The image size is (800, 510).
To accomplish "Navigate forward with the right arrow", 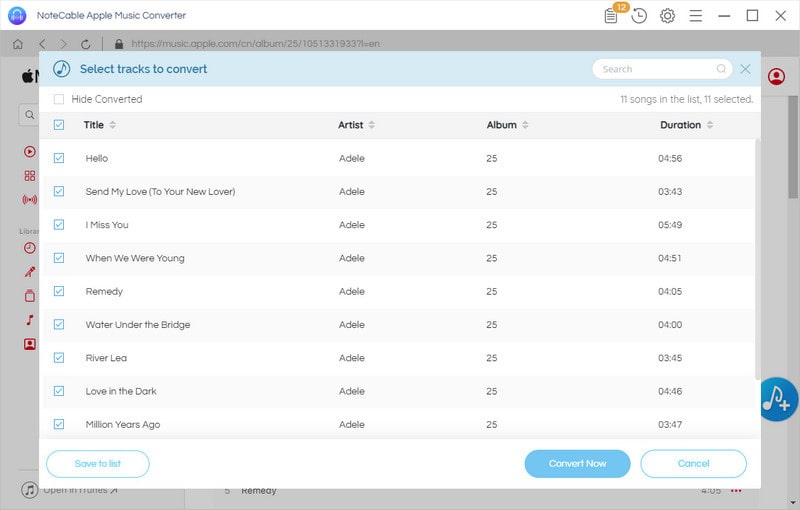I will tap(64, 44).
